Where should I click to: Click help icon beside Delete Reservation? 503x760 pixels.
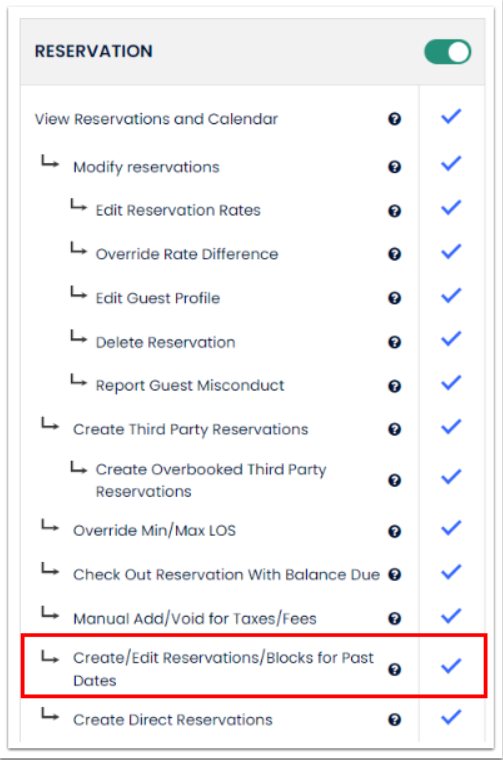coord(394,342)
